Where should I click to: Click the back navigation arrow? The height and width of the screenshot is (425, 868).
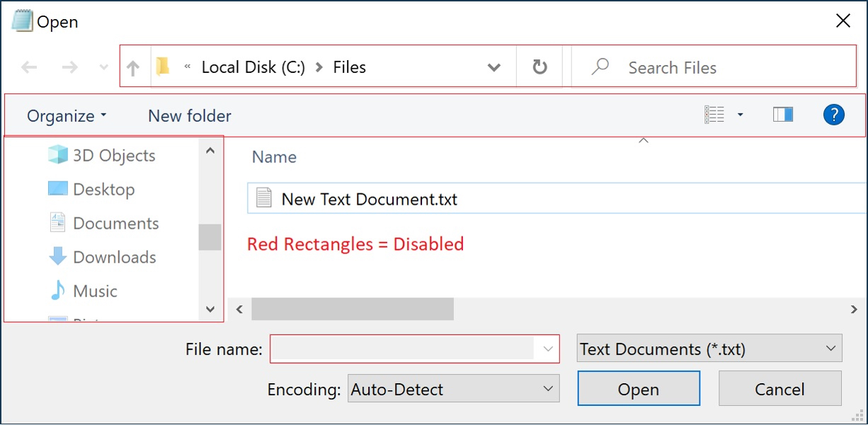point(28,67)
